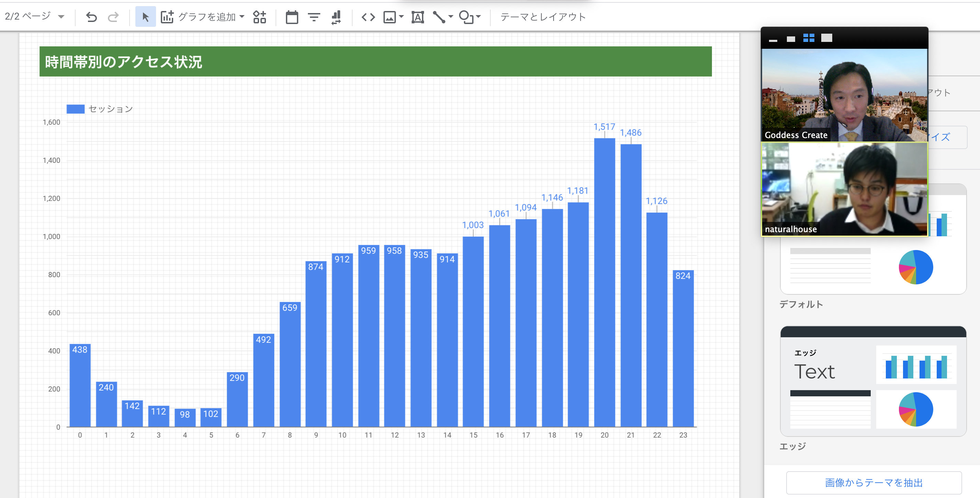The width and height of the screenshot is (980, 498).
Task: Expand the line tool dropdown arrow
Action: (x=451, y=16)
